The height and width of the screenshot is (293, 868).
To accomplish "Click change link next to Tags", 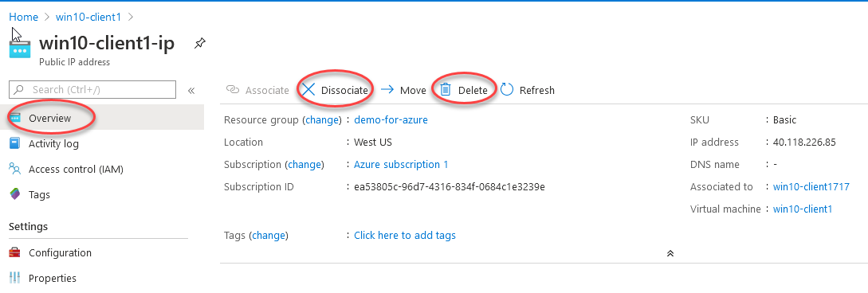I will click(269, 236).
